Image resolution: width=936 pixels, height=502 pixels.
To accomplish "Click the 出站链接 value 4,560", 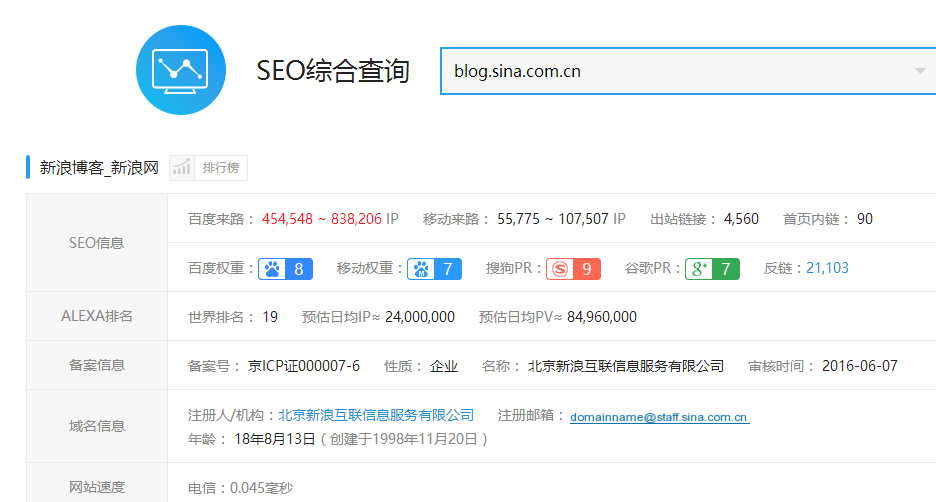I will click(x=741, y=219).
